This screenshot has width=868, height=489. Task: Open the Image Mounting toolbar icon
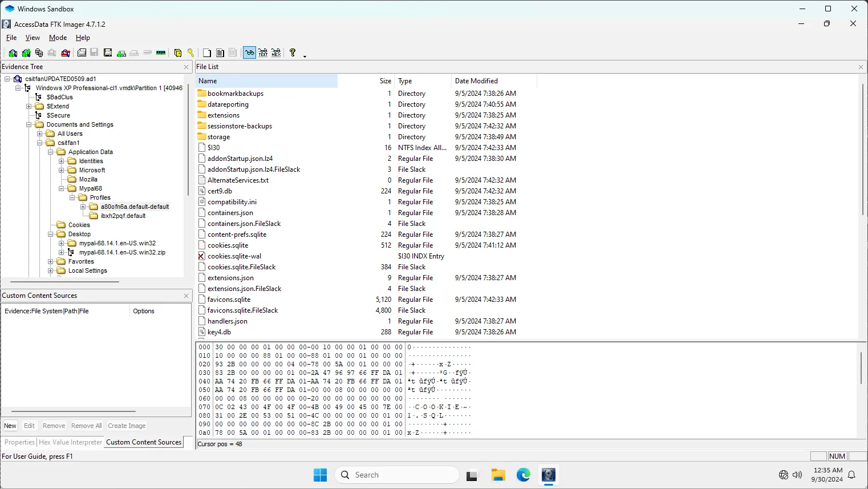[x=39, y=53]
